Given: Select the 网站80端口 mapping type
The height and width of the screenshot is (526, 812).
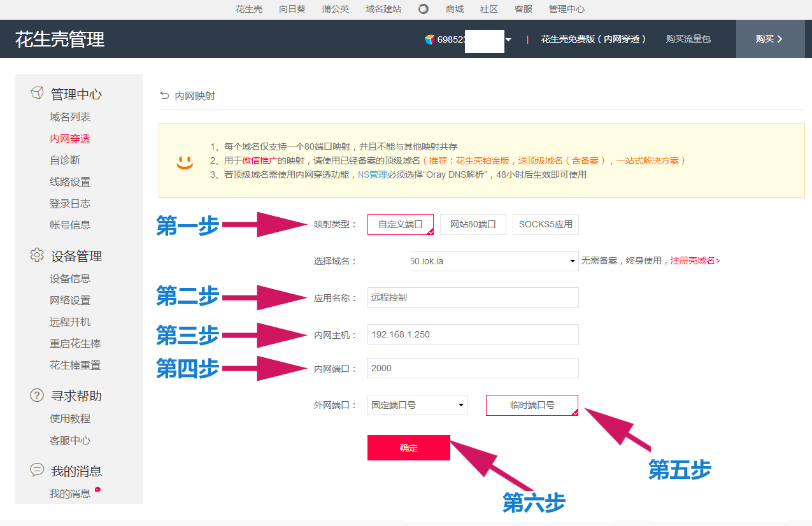Looking at the screenshot, I should tap(473, 224).
